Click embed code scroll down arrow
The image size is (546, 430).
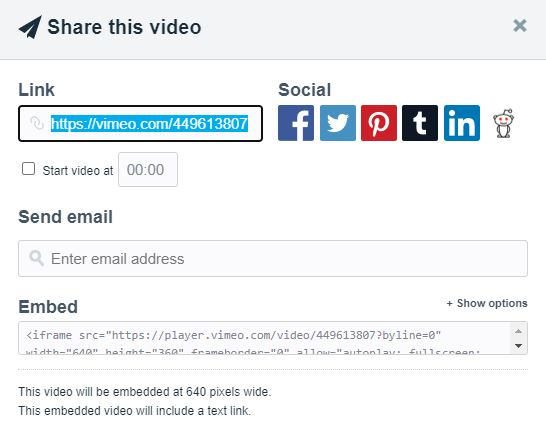pos(518,346)
